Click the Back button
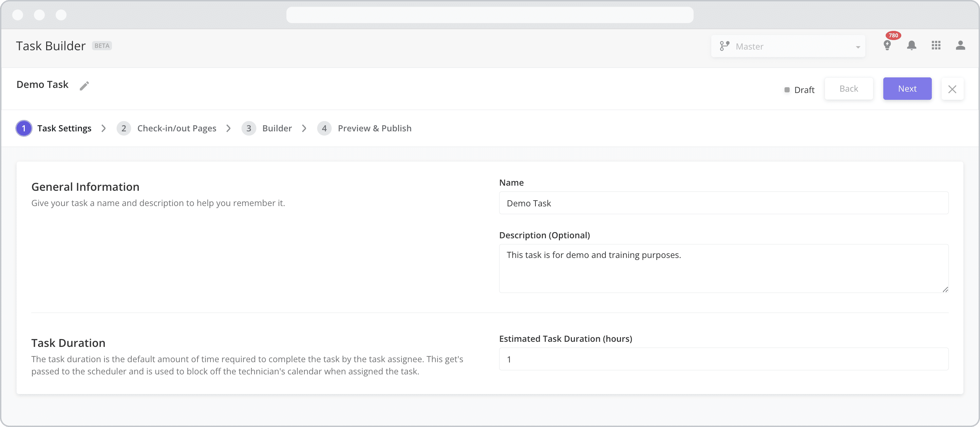The width and height of the screenshot is (980, 427). (x=849, y=89)
